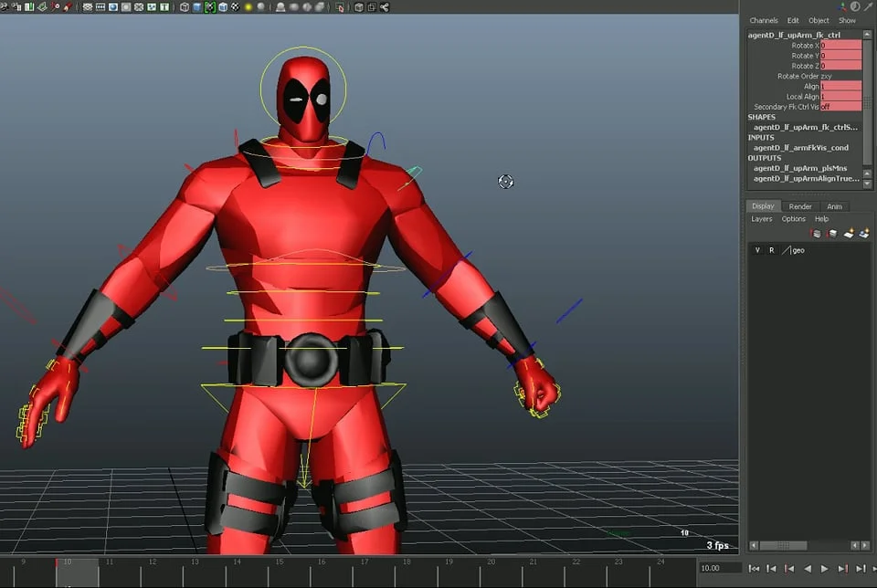Open the Channels menu in Channel Box
Screen dimensions: 877x588
[764, 21]
